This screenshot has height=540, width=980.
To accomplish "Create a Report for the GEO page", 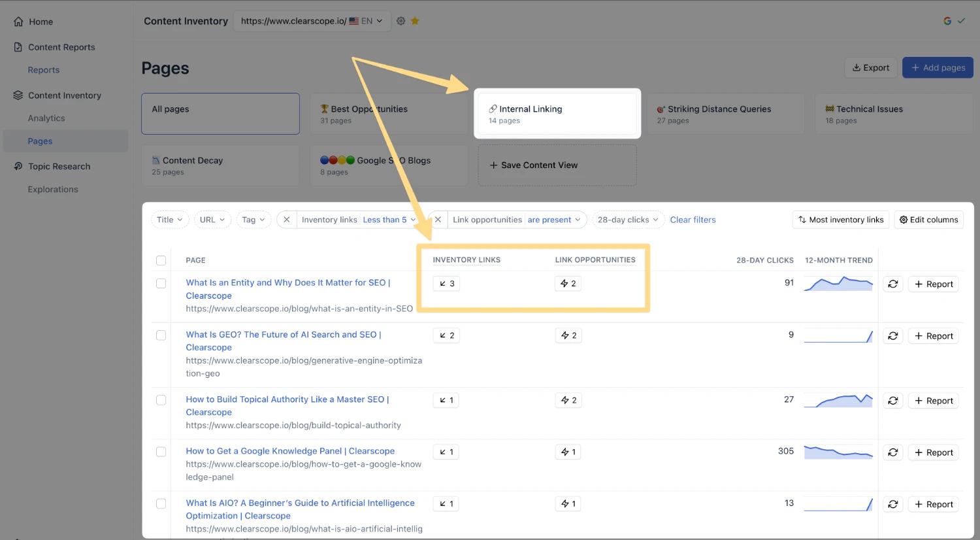I will coord(934,335).
